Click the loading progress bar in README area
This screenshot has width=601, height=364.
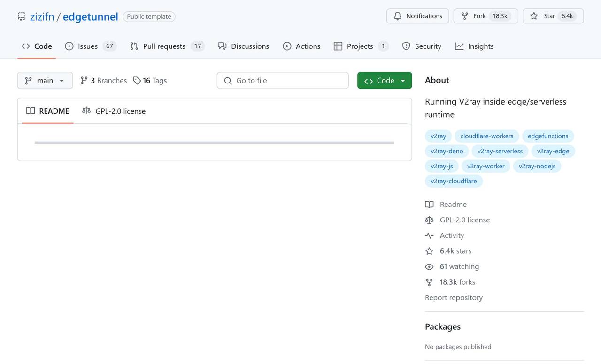(214, 142)
